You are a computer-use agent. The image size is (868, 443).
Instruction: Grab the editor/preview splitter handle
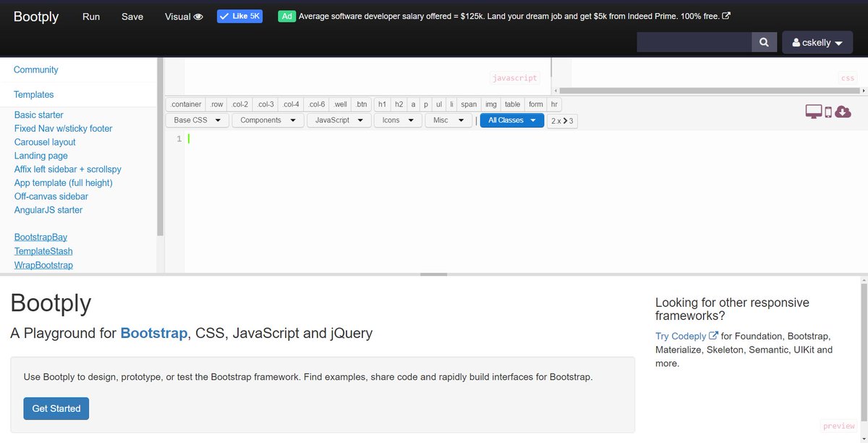434,274
